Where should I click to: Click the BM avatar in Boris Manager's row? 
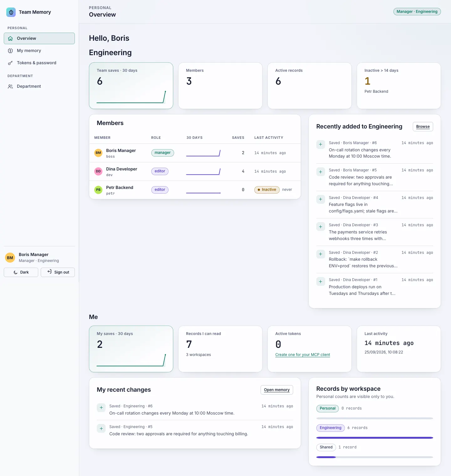point(98,153)
